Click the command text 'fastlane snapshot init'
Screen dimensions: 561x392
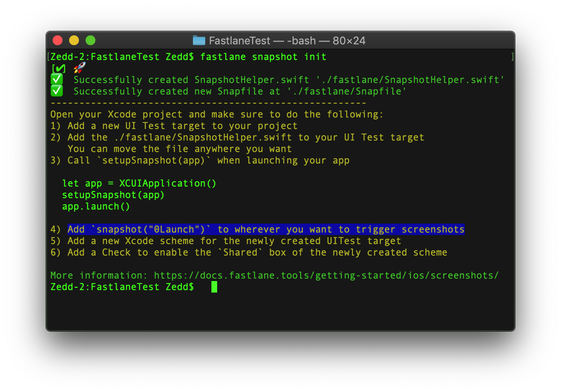263,57
